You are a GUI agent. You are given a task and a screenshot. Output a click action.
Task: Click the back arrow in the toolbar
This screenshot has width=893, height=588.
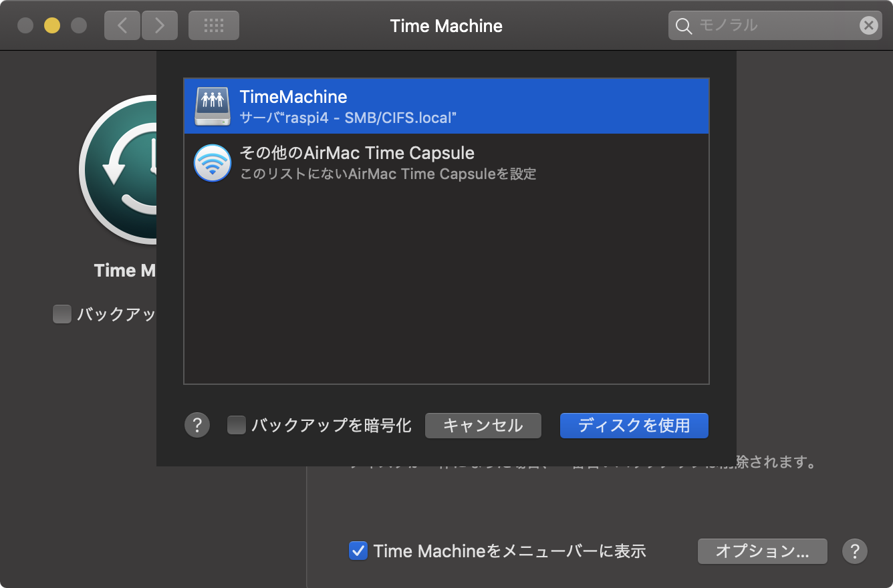[122, 25]
